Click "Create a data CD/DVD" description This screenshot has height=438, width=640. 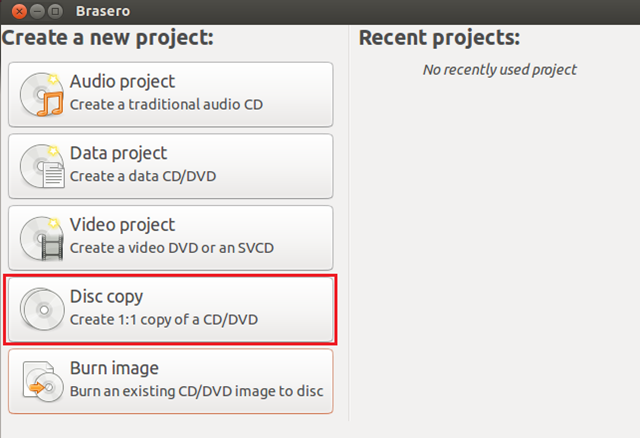(x=143, y=176)
